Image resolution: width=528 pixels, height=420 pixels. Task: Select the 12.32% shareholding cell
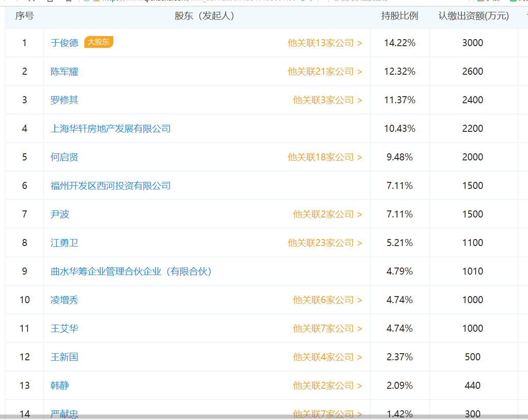click(x=400, y=71)
